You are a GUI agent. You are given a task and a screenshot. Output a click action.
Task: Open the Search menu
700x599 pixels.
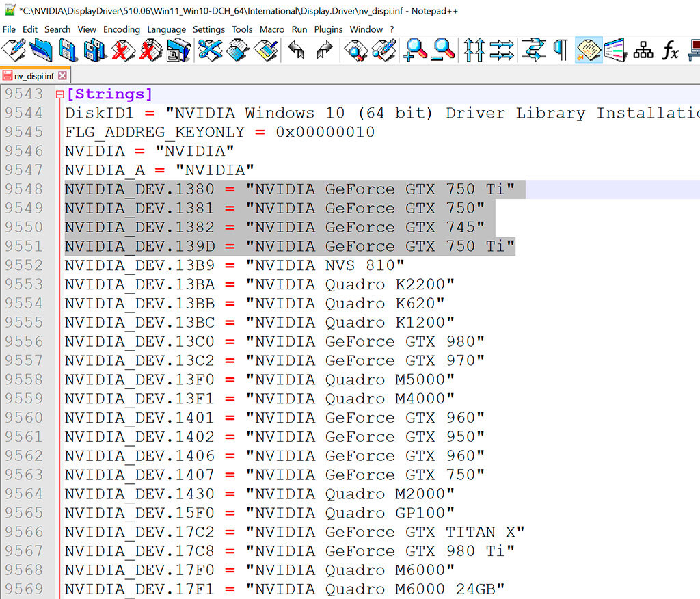click(x=57, y=29)
